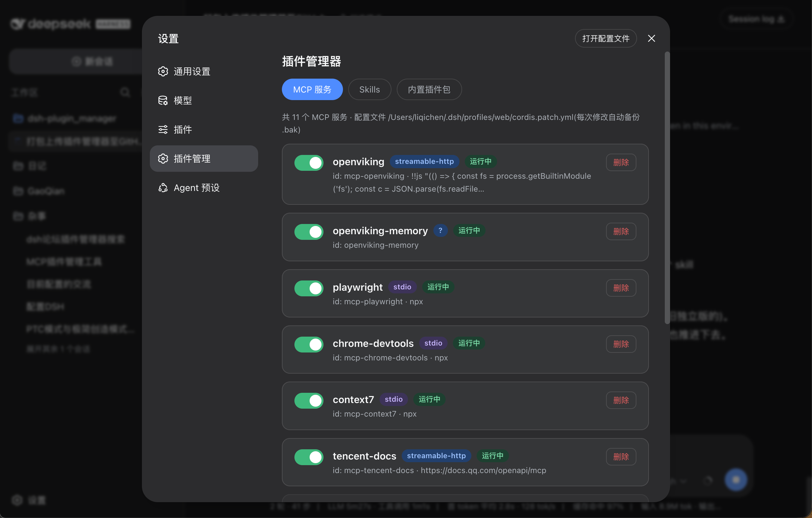Click the 插件管理器 heading
Screen dimensions: 812x518
[x=311, y=61]
